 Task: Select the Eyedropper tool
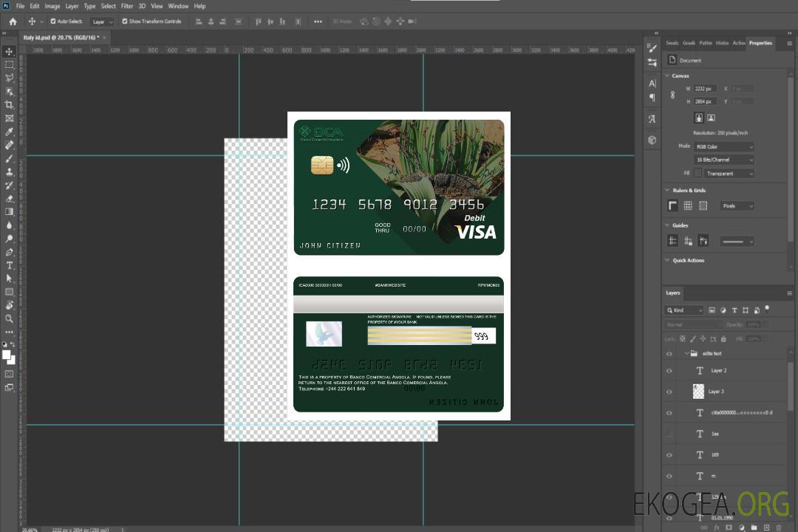(x=9, y=132)
